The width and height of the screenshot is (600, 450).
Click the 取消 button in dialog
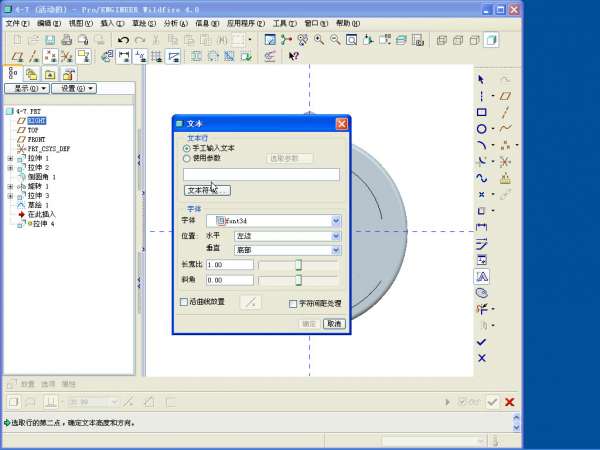[334, 324]
